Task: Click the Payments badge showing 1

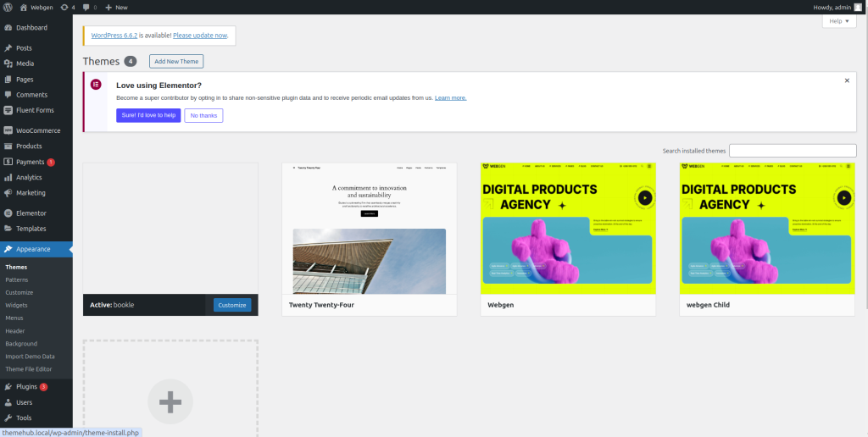Action: (x=51, y=162)
